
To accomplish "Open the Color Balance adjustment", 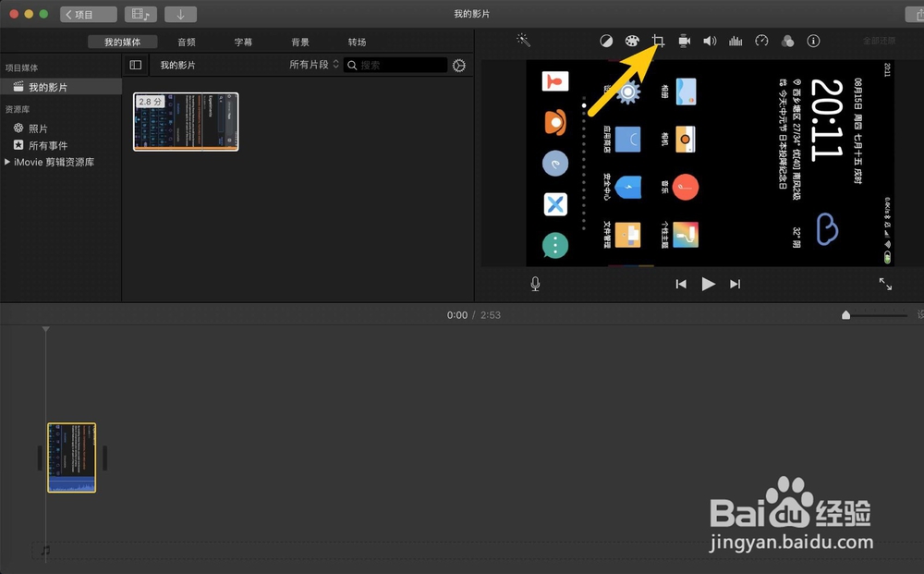I will click(607, 41).
